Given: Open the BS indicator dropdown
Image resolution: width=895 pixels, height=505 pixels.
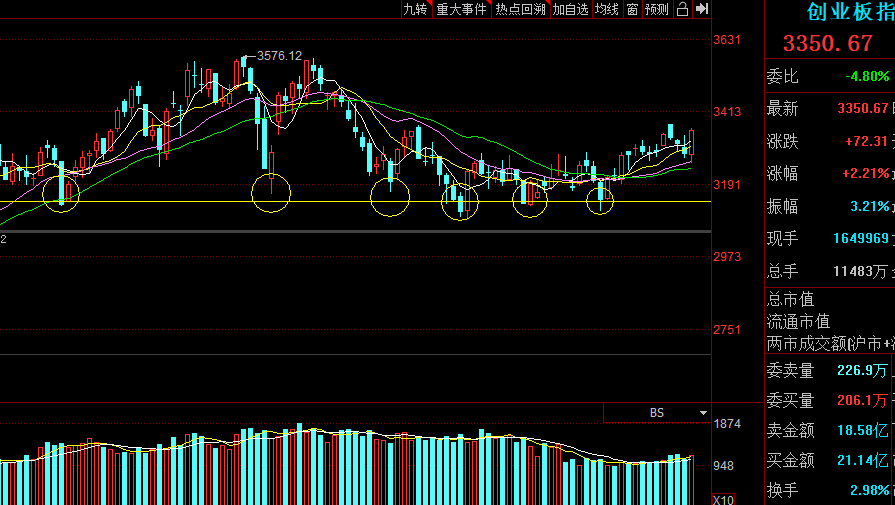Looking at the screenshot, I should tap(656, 412).
